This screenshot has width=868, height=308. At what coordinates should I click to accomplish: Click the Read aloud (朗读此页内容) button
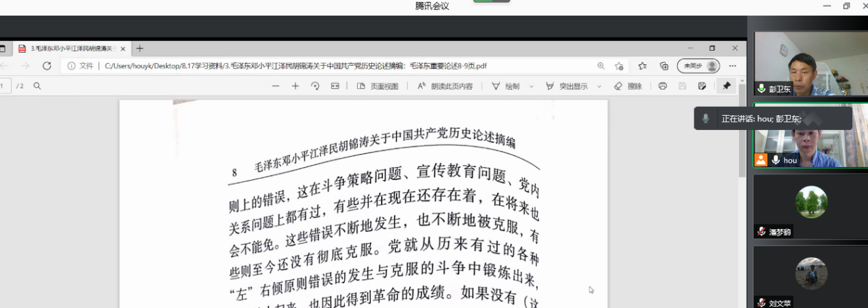pyautogui.click(x=445, y=86)
